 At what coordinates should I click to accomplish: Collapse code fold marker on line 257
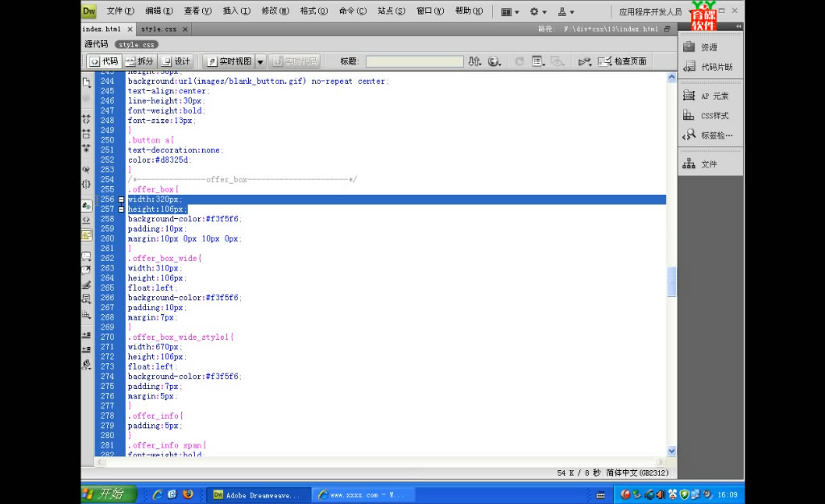click(121, 209)
